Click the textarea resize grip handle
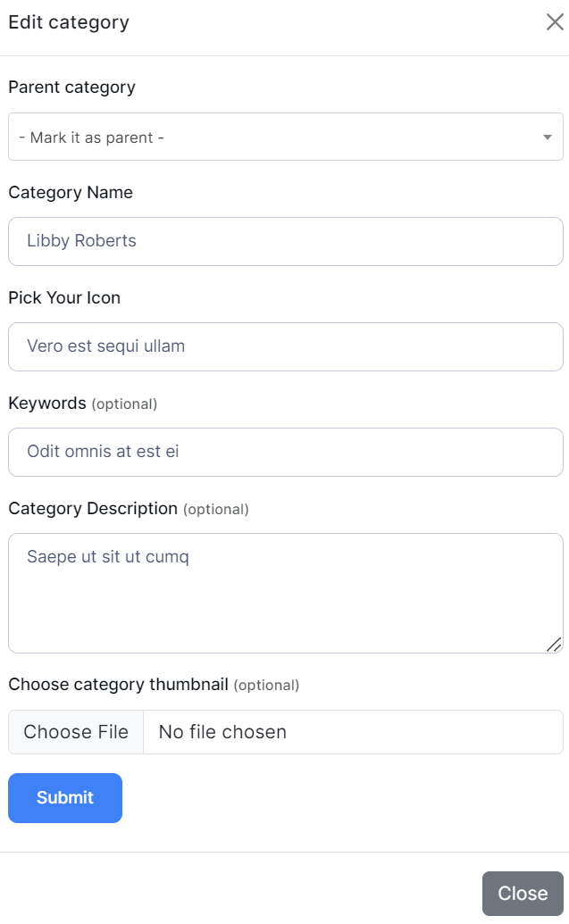The height and width of the screenshot is (924, 569). pyautogui.click(x=554, y=644)
